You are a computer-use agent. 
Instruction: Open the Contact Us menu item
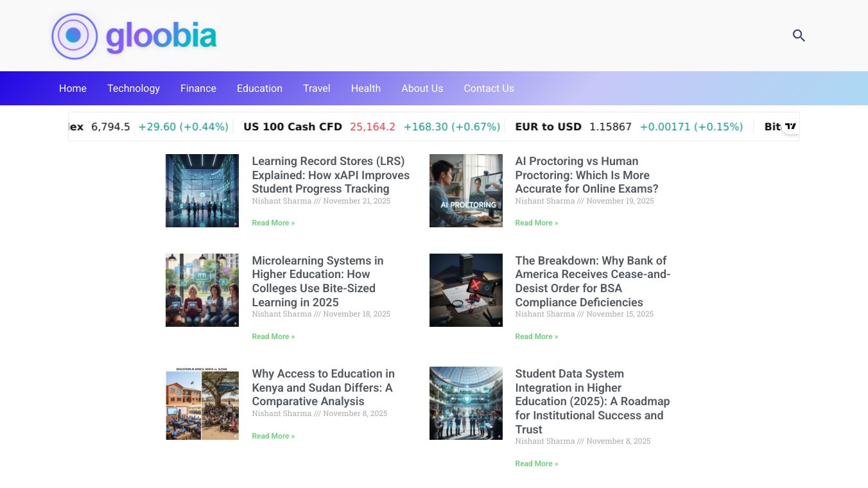(489, 89)
